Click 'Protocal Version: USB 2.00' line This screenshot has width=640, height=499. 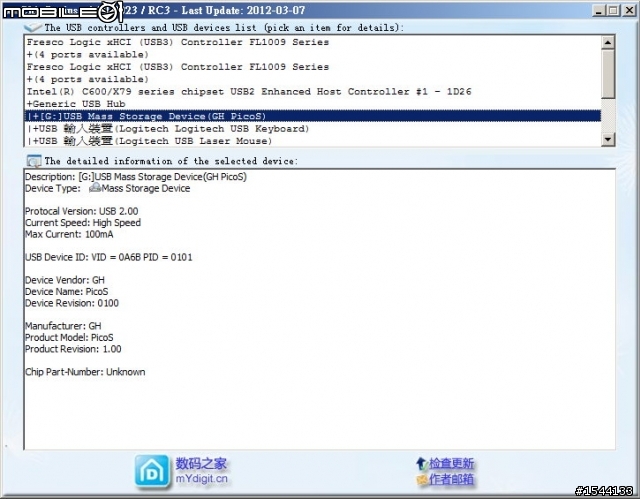[82, 211]
